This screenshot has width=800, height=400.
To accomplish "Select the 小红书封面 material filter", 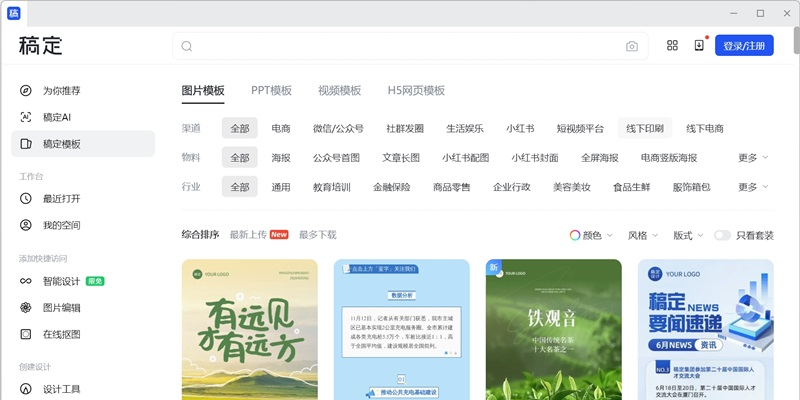I will pyautogui.click(x=535, y=158).
